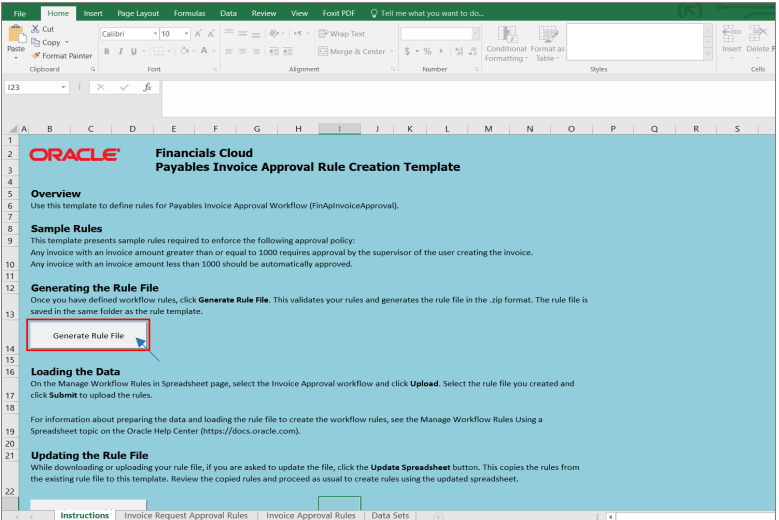Click the Increase Decimal icon
Image resolution: width=779 pixels, height=520 pixels.
459,51
